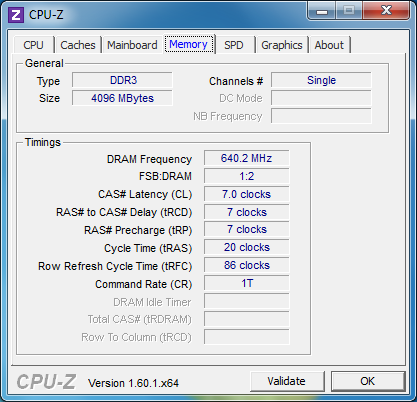The image size is (417, 402).
Task: Click the maximize button in title bar
Action: (349, 11)
